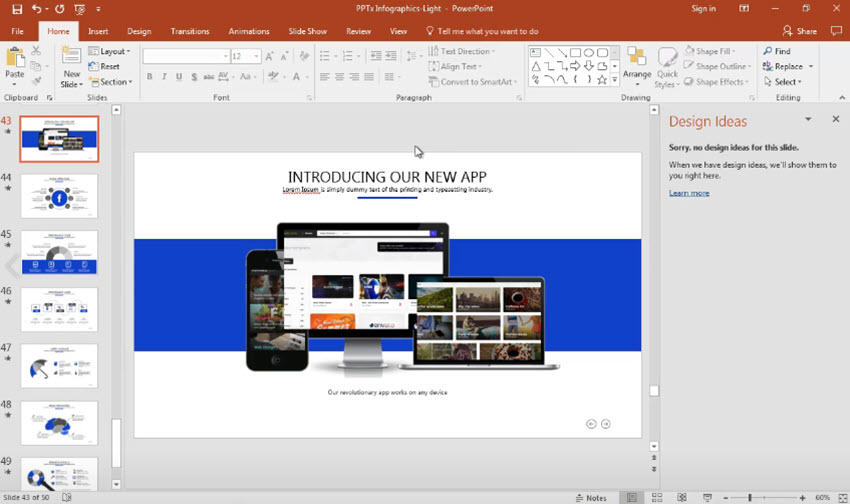Click the Cut scissors icon
850x504 pixels.
(x=36, y=51)
